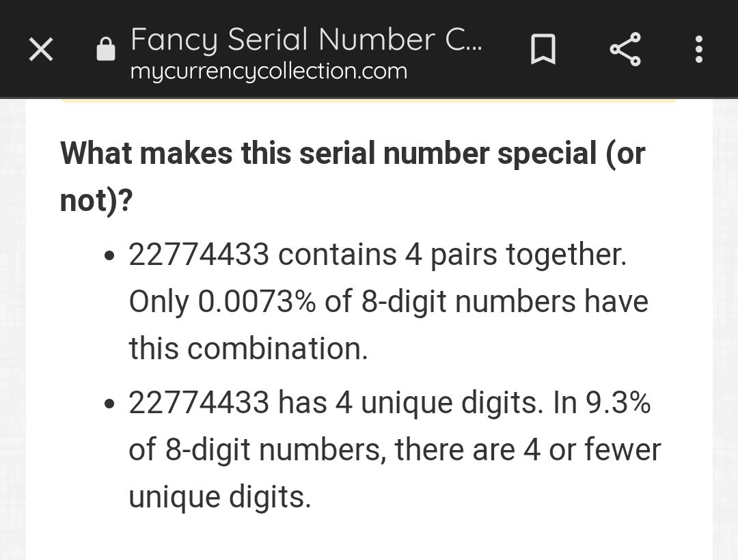Tap the 'Fancy Serial Number C...' page title
738x560 pixels.
[306, 39]
